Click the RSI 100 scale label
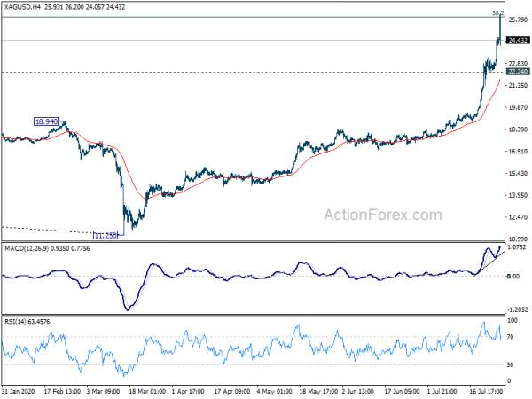 click(x=512, y=321)
